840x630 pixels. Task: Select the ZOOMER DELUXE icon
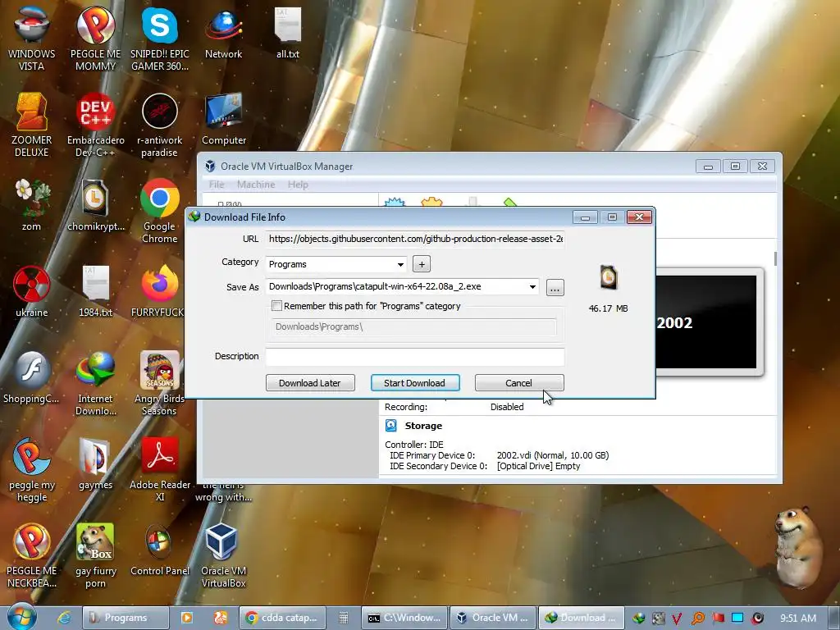point(31,125)
